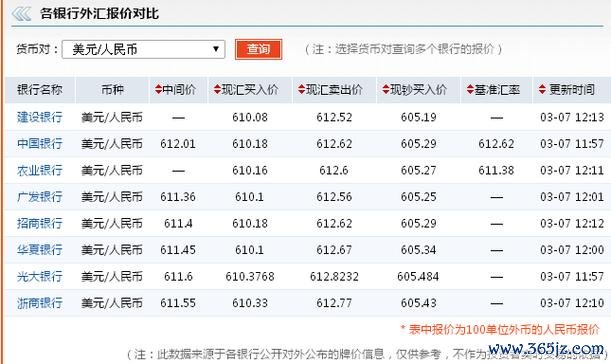Open the 浙商银行 link

coord(40,303)
